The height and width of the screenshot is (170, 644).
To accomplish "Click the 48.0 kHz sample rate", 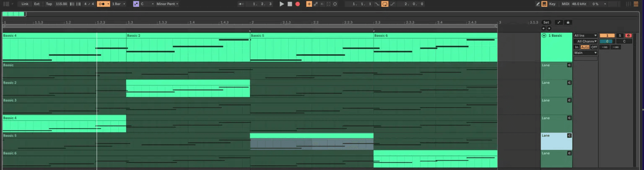I will point(579,4).
